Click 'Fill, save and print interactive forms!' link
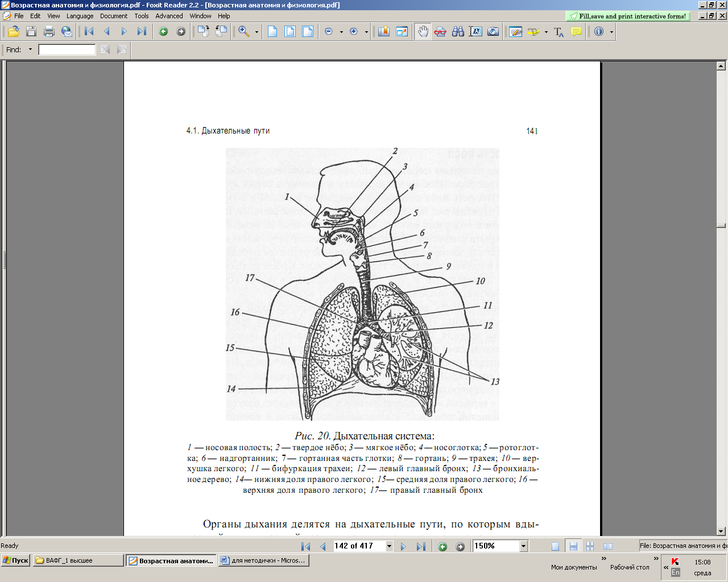Image resolution: width=728 pixels, height=582 pixels. click(632, 16)
